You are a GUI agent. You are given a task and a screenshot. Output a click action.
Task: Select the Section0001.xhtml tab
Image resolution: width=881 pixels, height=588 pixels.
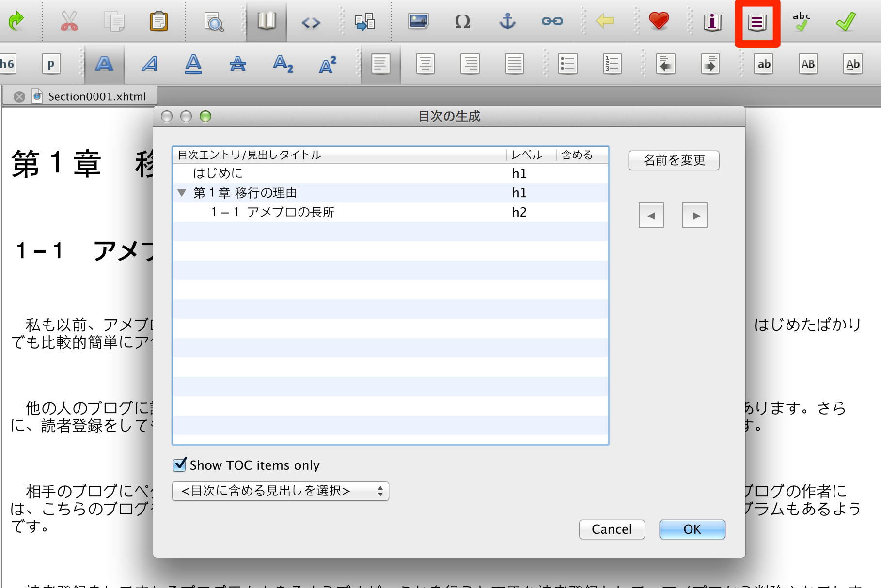pyautogui.click(x=96, y=96)
